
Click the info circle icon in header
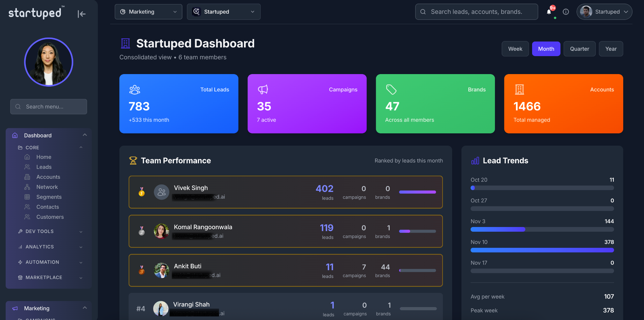(566, 12)
